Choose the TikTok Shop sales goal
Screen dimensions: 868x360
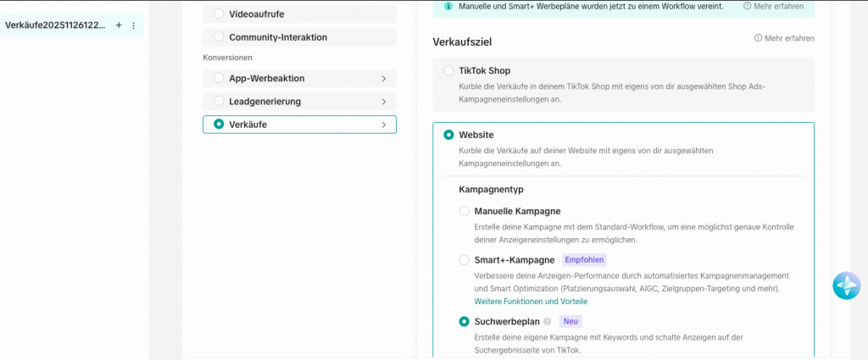[448, 70]
